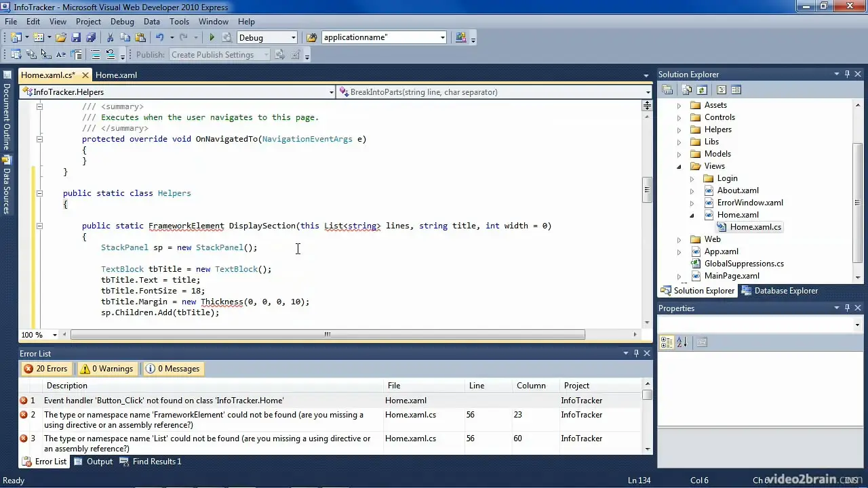The image size is (868, 488).
Task: Sort errors by Project column header
Action: tap(600, 386)
